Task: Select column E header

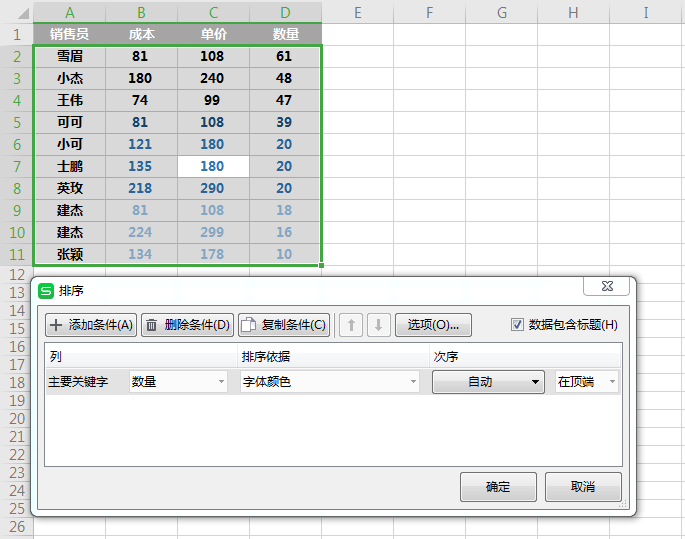Action: click(x=357, y=12)
